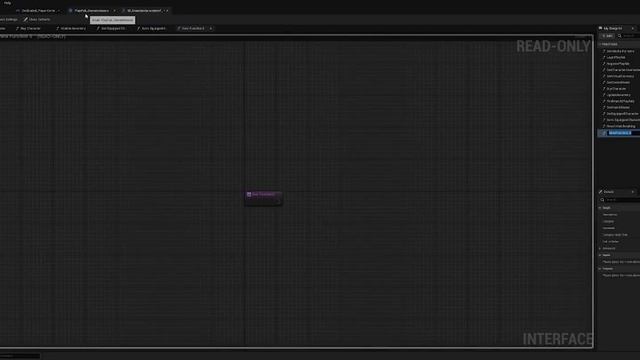Select the Login Playfab function

tap(616, 58)
